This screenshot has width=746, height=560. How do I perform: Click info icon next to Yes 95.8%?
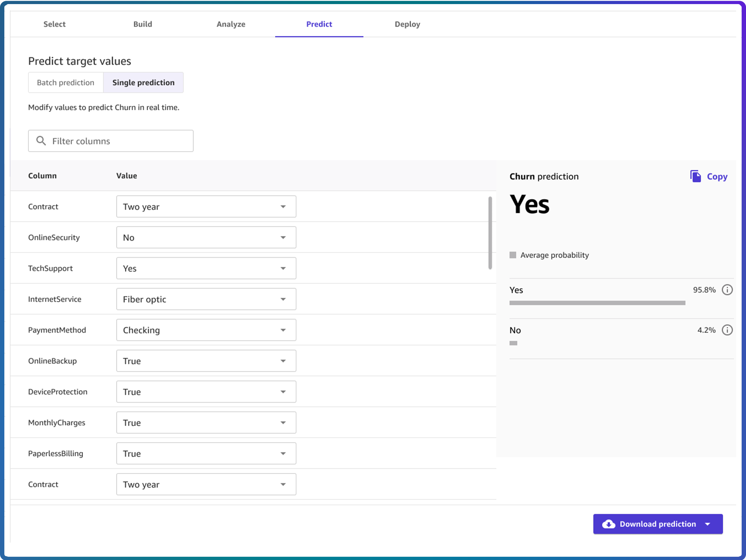click(x=727, y=290)
